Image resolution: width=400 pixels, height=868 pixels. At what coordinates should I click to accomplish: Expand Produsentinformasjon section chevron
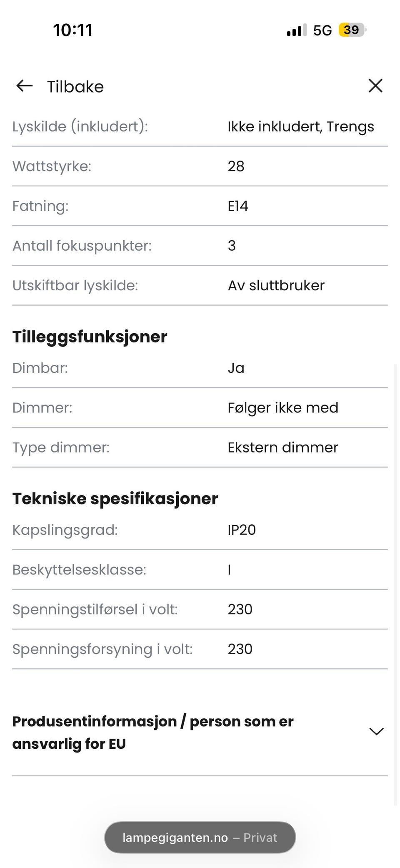pos(376,732)
